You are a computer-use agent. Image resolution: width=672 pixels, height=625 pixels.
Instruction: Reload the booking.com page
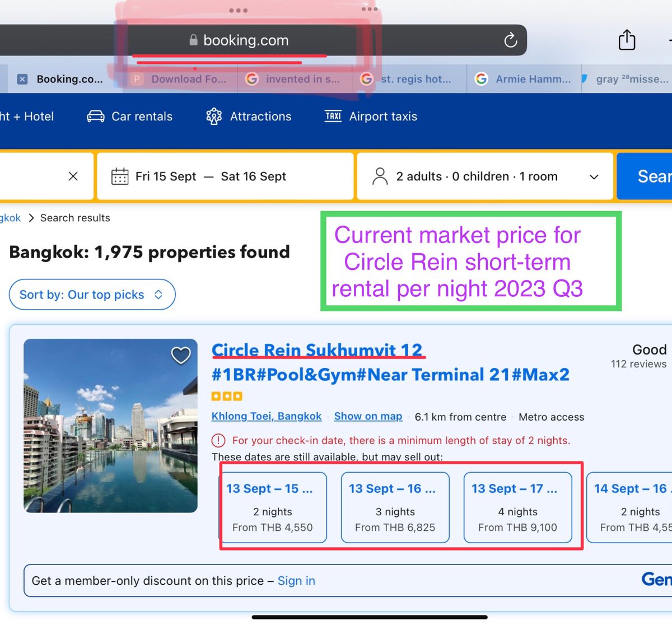click(510, 40)
